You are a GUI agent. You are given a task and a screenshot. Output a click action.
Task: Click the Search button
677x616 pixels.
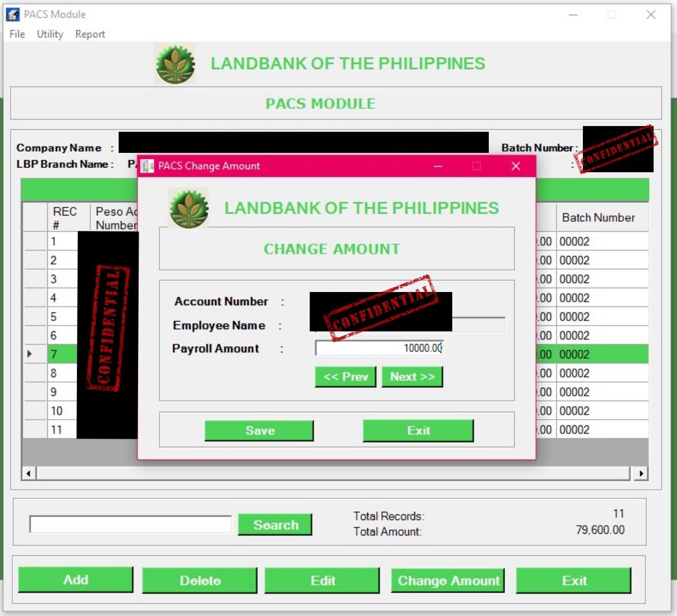point(275,525)
